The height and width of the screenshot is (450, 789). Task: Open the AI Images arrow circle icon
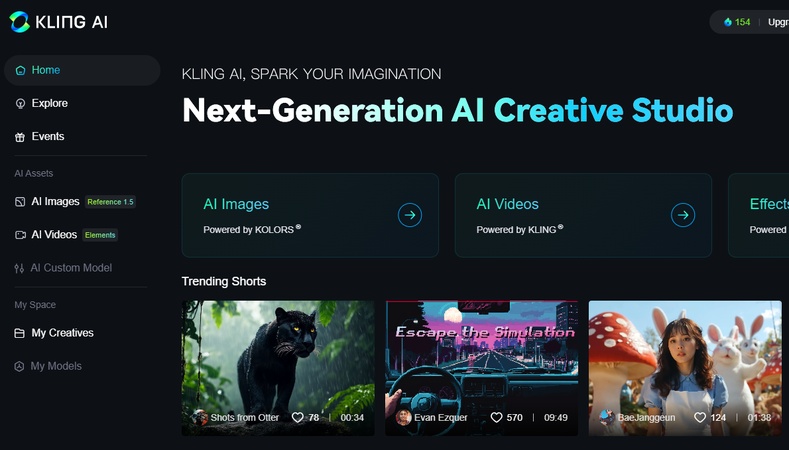(410, 215)
